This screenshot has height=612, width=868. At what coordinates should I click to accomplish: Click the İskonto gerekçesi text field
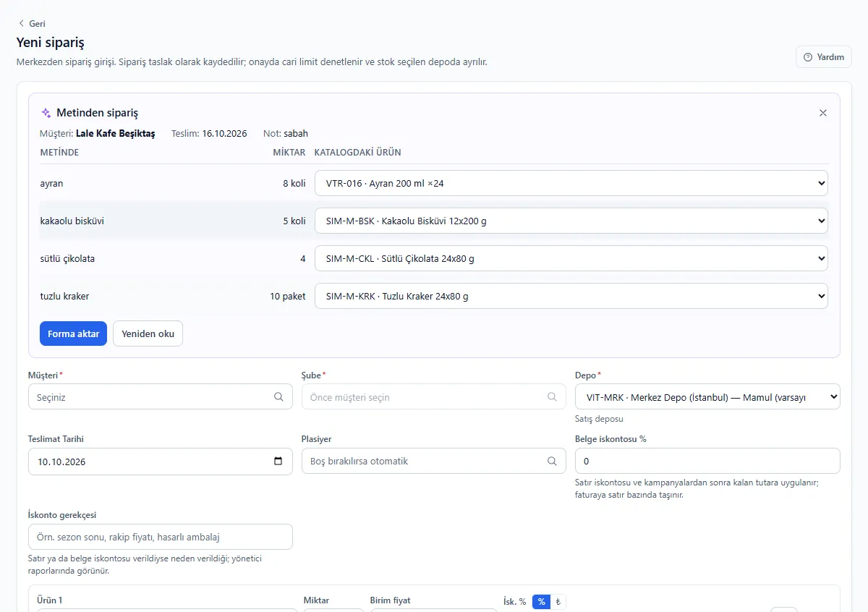pos(161,537)
